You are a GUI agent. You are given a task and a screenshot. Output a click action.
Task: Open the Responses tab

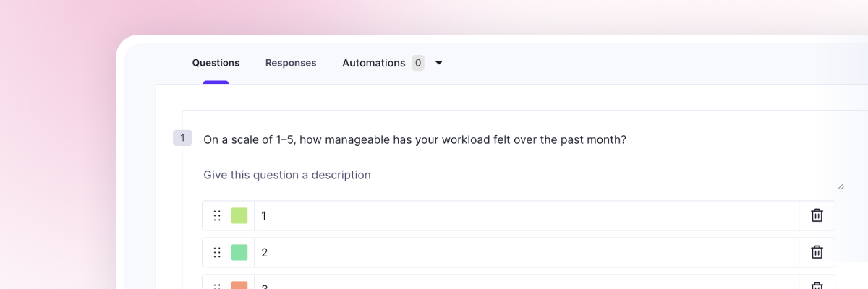(291, 63)
